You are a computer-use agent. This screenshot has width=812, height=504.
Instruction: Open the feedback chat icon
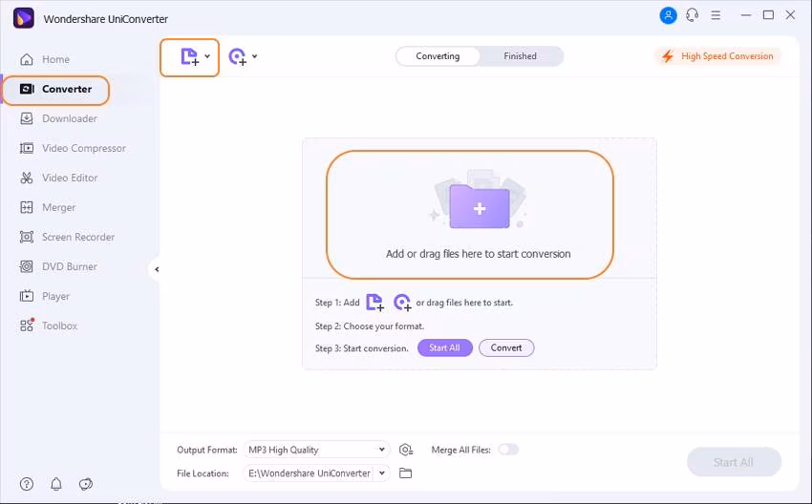point(85,484)
